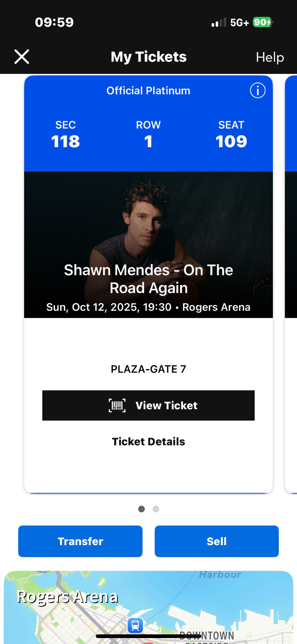Tap the PLAZA-GATE 7 entry text
The height and width of the screenshot is (644, 297).
148,369
